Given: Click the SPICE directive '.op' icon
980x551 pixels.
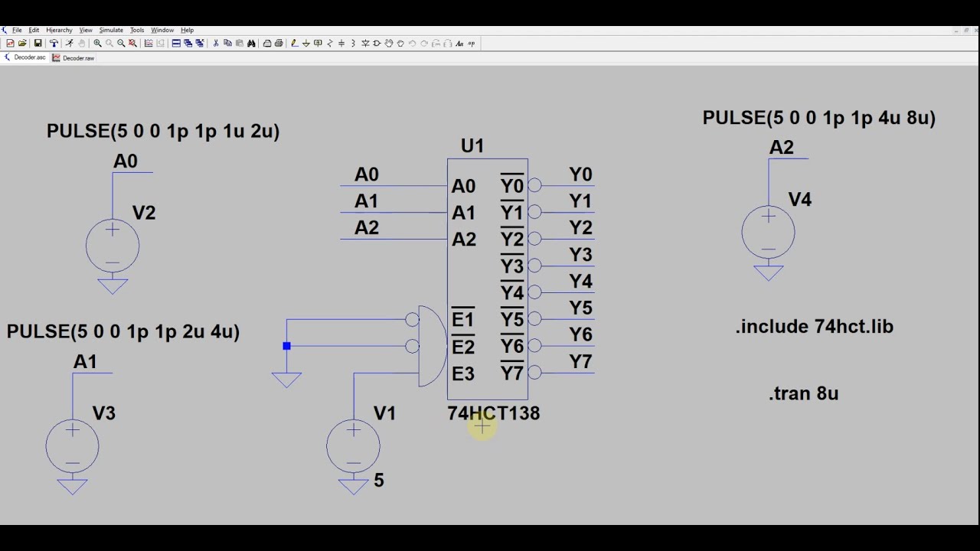Looking at the screenshot, I should [x=472, y=44].
